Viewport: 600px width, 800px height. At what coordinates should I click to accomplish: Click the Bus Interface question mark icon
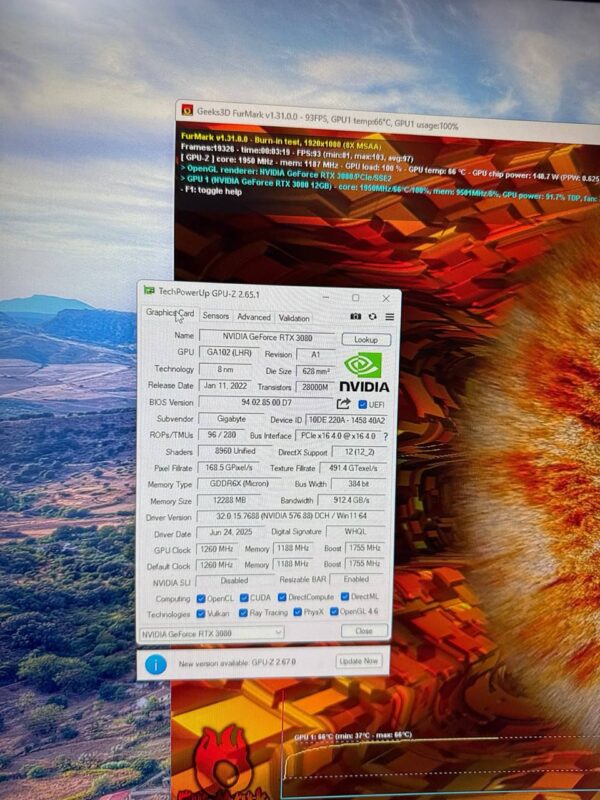pyautogui.click(x=386, y=437)
